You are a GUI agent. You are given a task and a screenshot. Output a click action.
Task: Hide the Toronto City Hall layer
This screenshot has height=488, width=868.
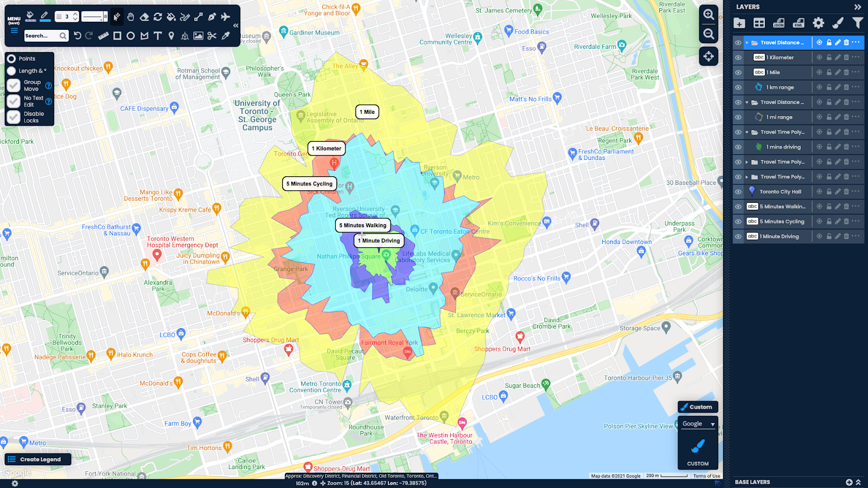[x=738, y=191]
